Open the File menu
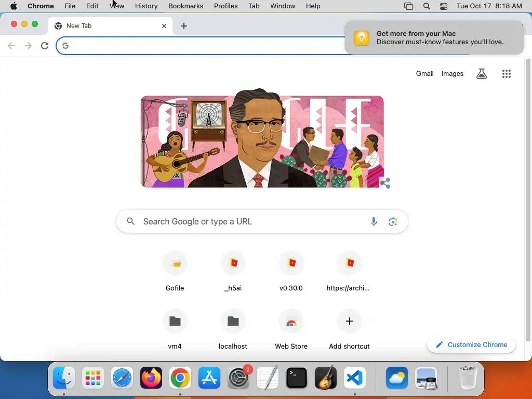This screenshot has width=532, height=399. click(x=70, y=6)
